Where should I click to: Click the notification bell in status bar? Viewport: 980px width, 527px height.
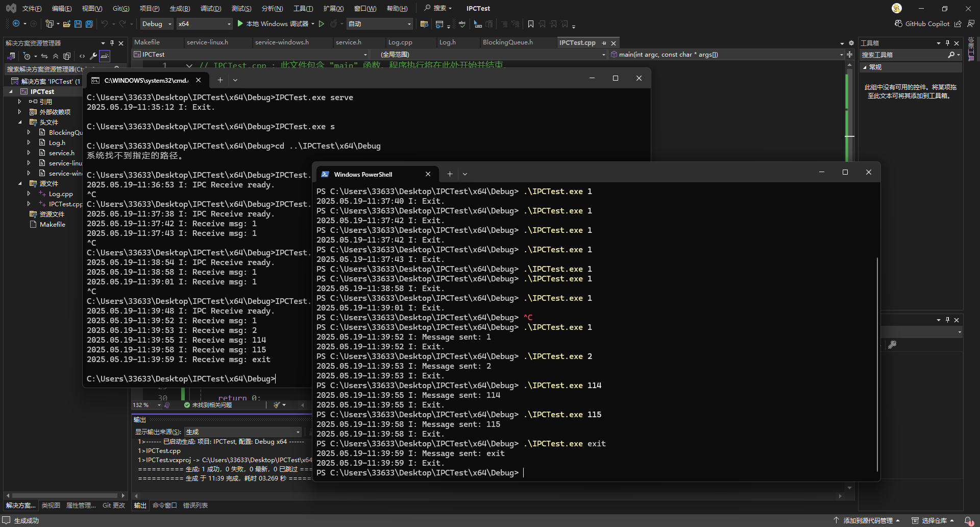968,520
